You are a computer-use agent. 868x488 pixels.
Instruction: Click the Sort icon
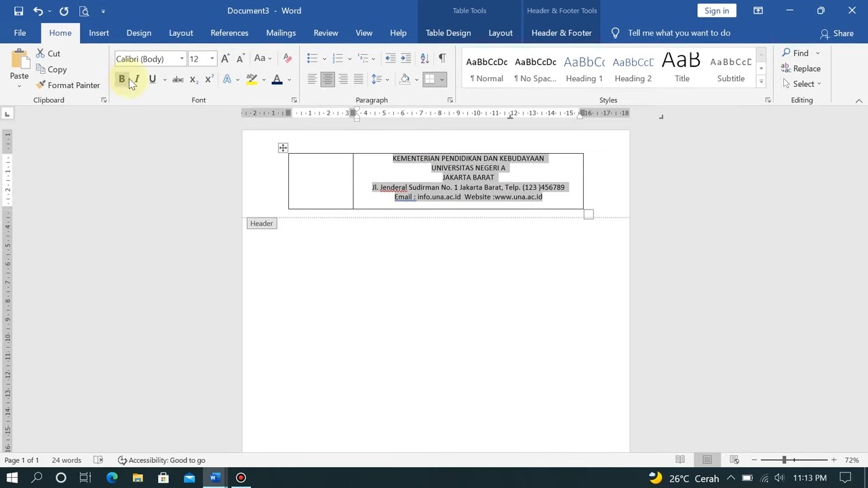coord(425,58)
